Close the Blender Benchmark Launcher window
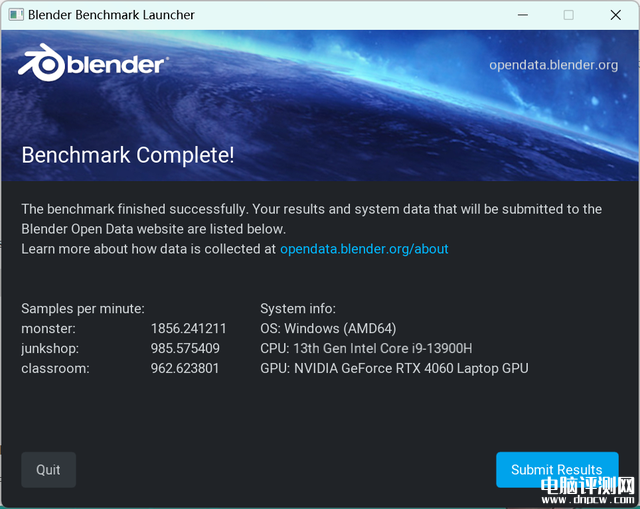 (616, 15)
